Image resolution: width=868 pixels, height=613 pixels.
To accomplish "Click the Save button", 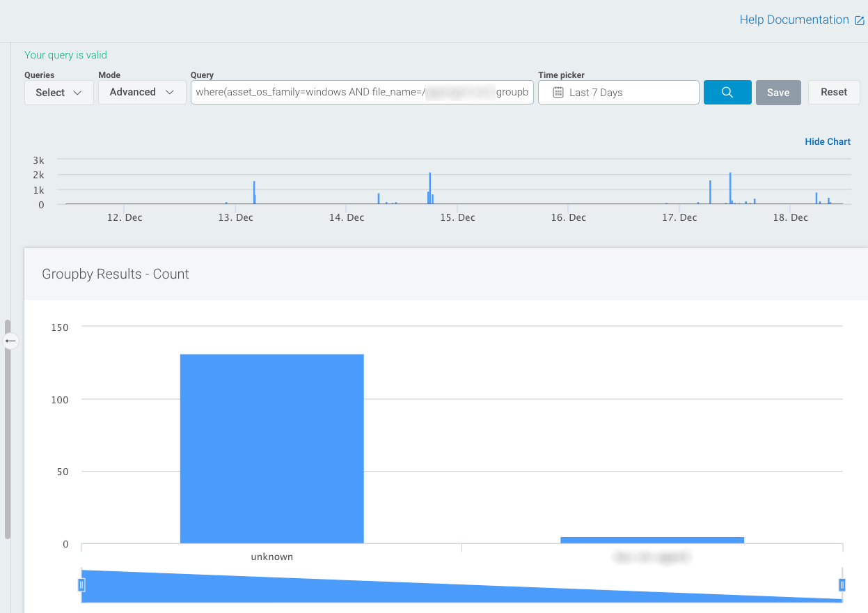I will (x=778, y=93).
